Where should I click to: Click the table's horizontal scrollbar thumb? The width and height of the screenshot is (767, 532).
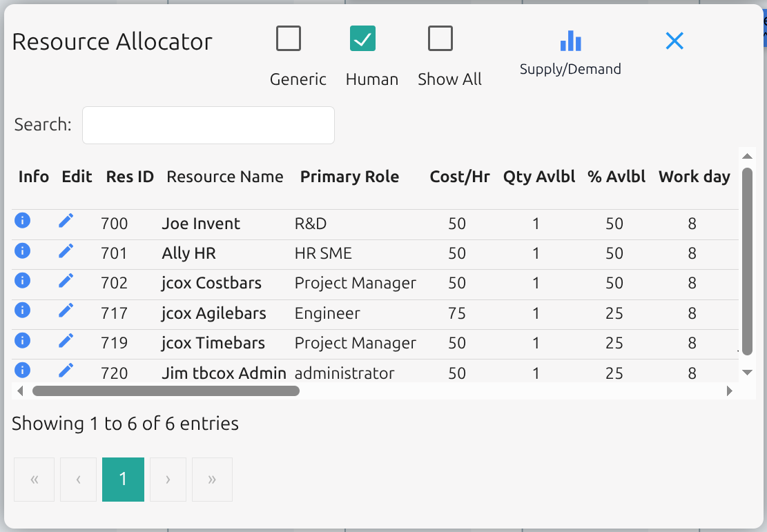[166, 391]
